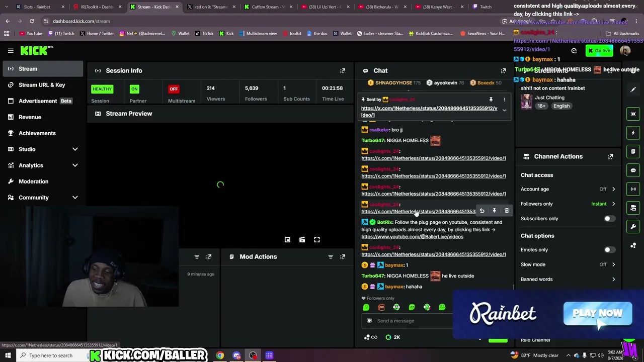Viewport: 644px width, 362px height.
Task: Toggle the Subscribers only switch
Action: point(609,219)
